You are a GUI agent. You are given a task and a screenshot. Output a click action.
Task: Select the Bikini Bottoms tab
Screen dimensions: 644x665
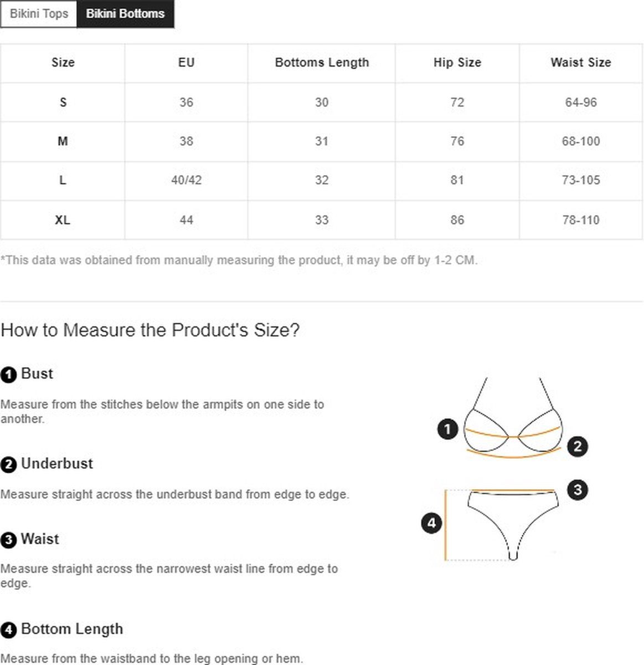(x=125, y=14)
